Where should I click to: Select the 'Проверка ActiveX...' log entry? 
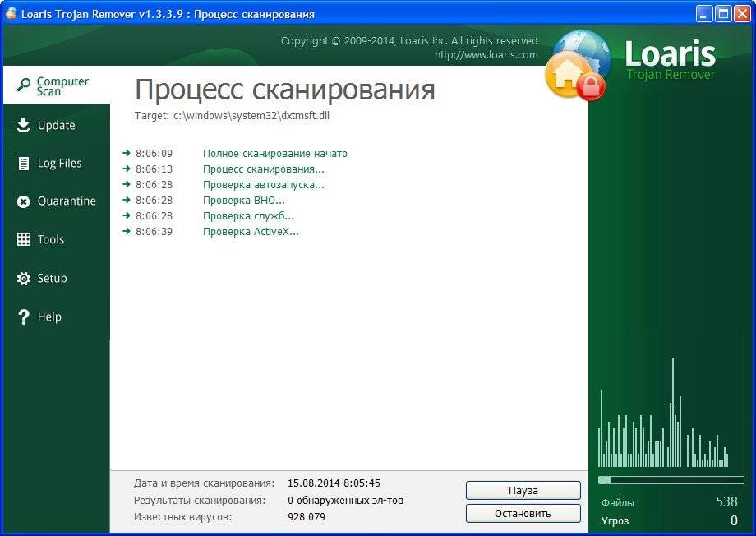pos(251,232)
